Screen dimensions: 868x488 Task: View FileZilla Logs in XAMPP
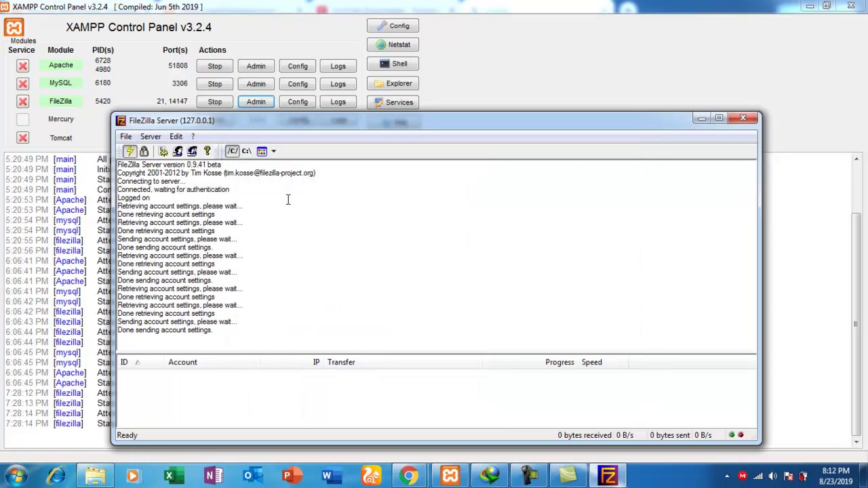pyautogui.click(x=338, y=102)
